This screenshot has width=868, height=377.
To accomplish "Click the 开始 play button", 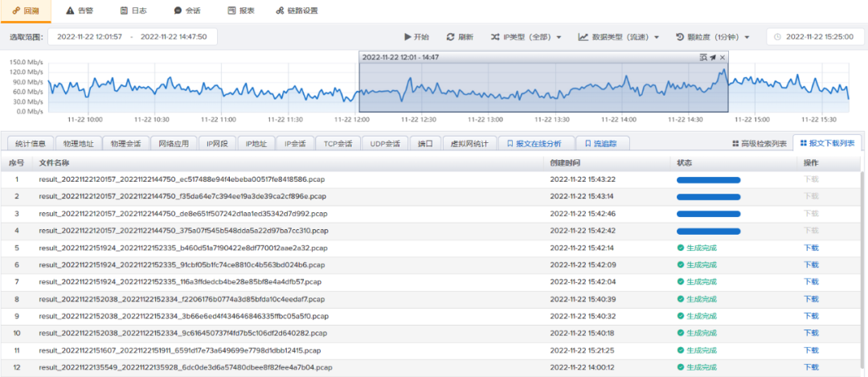I will [416, 37].
